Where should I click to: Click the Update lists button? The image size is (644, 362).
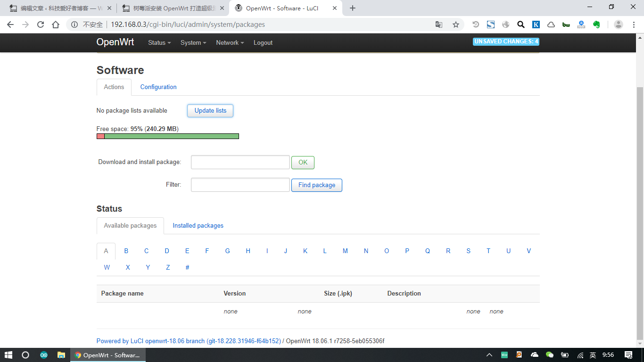210,111
